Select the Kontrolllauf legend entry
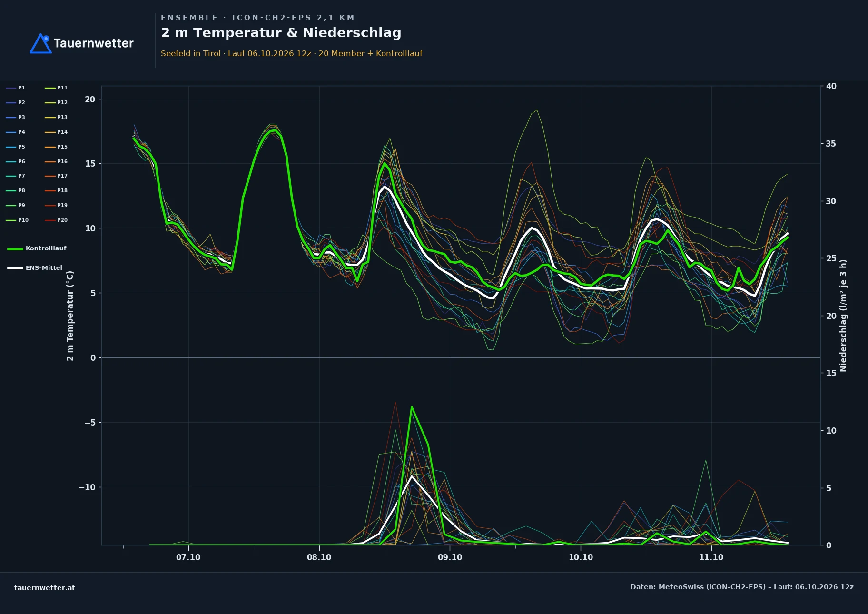 click(37, 248)
